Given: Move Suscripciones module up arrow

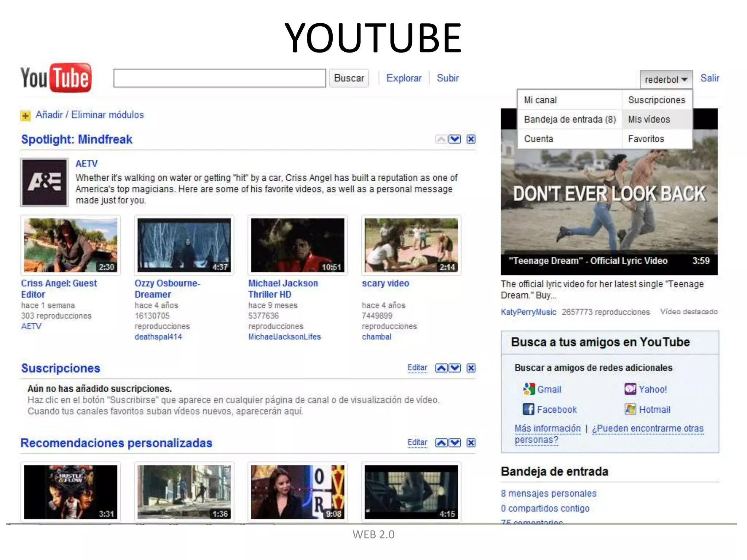Looking at the screenshot, I should pyautogui.click(x=441, y=368).
